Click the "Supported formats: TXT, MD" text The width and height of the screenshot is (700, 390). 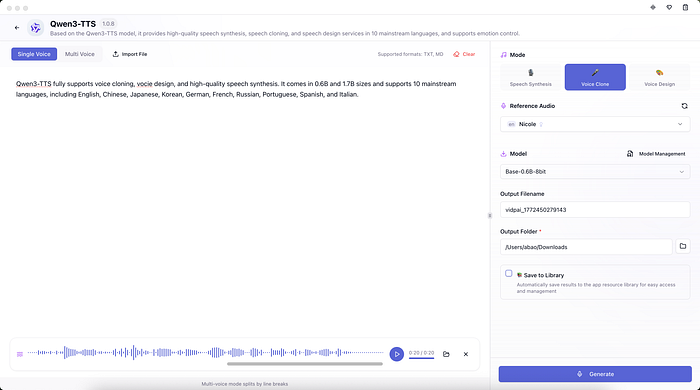(x=410, y=54)
